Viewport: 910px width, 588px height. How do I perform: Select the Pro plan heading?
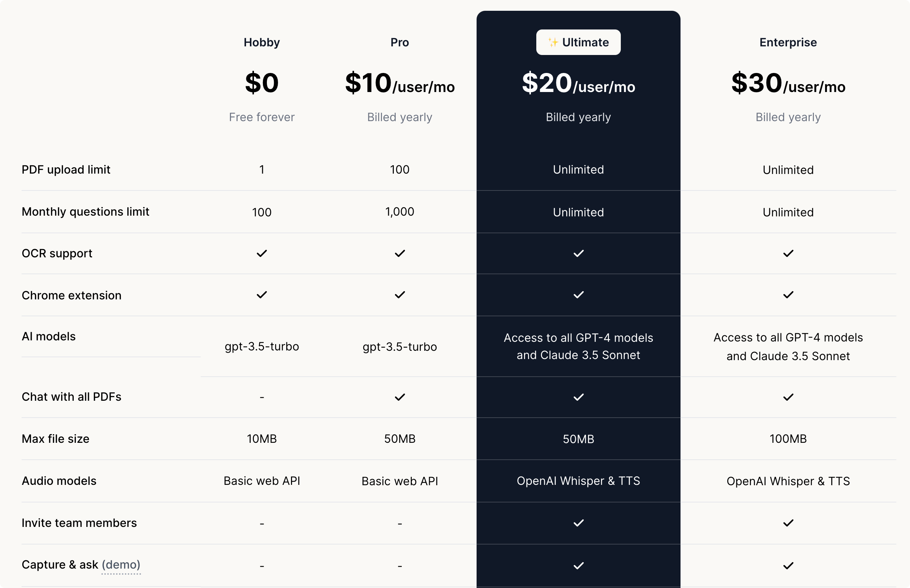point(400,42)
